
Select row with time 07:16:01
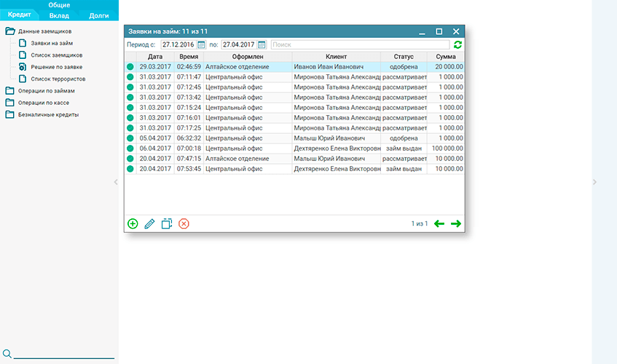294,118
